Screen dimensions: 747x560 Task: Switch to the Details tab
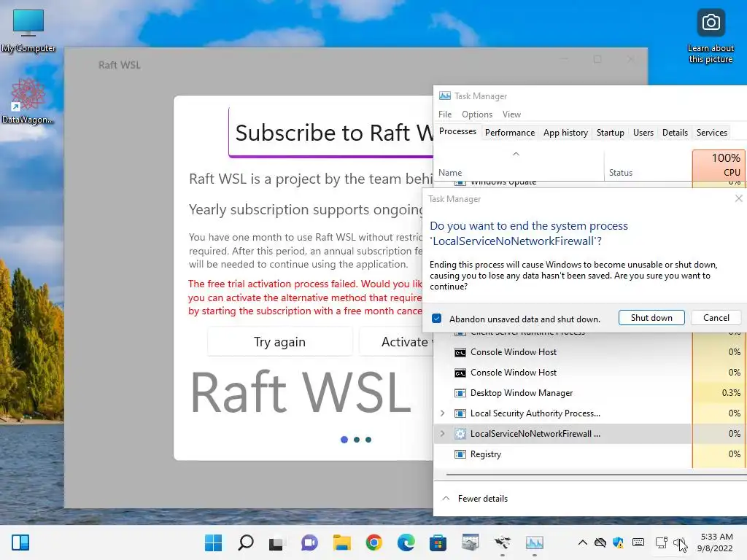pos(675,133)
